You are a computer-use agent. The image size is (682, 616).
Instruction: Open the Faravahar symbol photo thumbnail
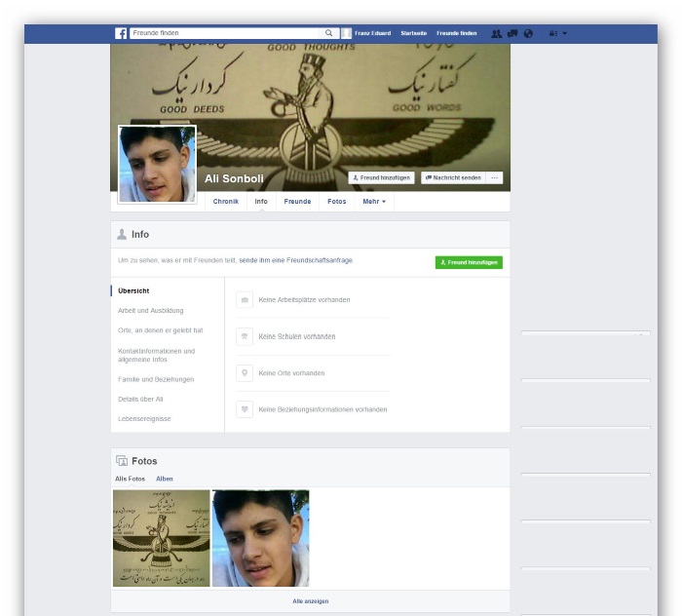coord(162,538)
